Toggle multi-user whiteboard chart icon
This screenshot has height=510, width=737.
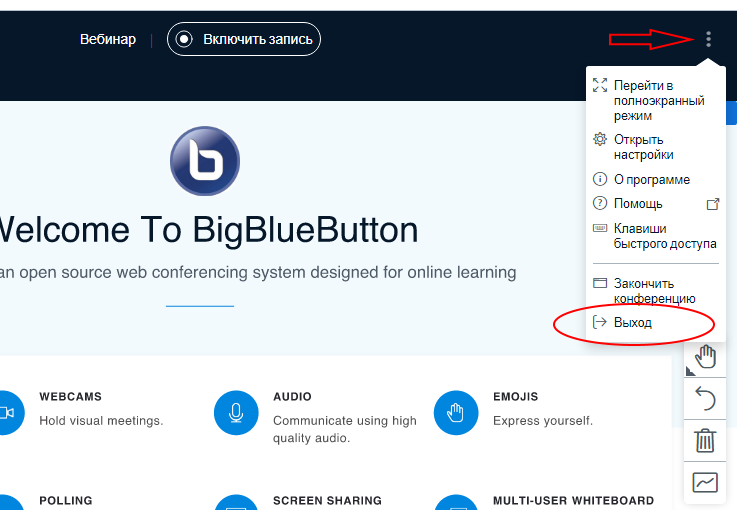click(x=705, y=483)
